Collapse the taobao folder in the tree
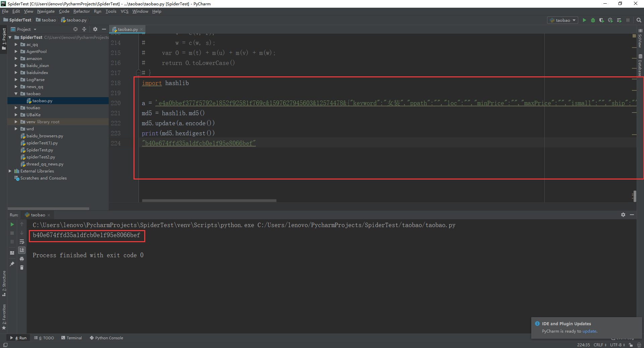 coord(16,94)
